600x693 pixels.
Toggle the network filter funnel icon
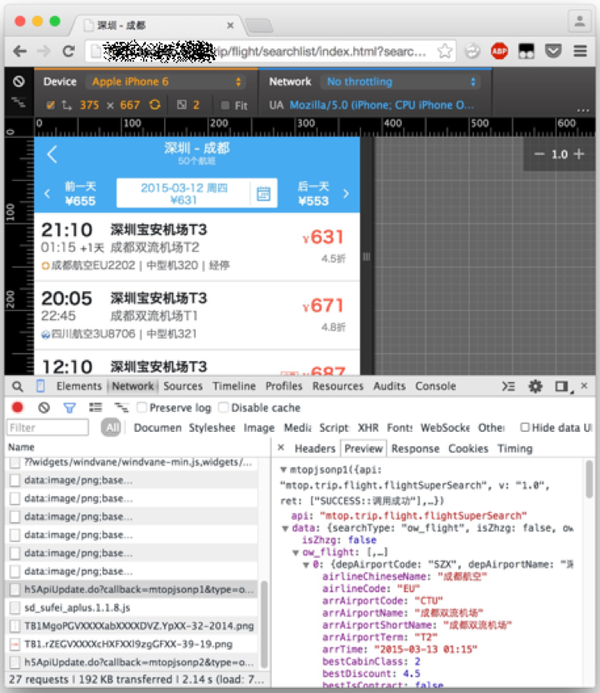pyautogui.click(x=69, y=407)
